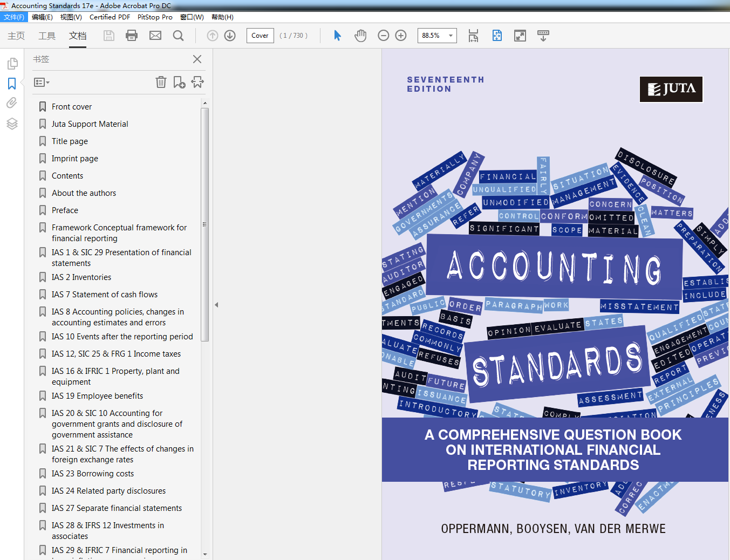730x560 pixels.
Task: Switch to 工具 tab
Action: [47, 36]
